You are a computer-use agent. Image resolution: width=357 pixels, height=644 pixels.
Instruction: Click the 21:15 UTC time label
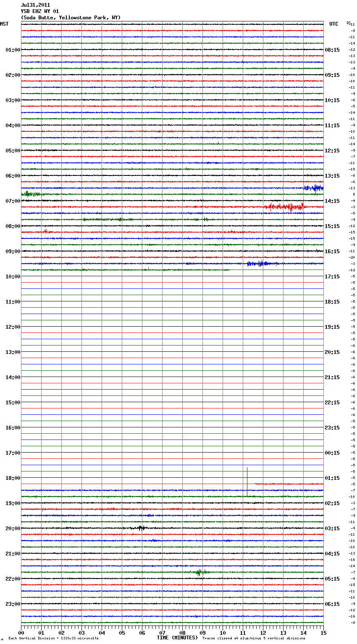click(x=332, y=377)
